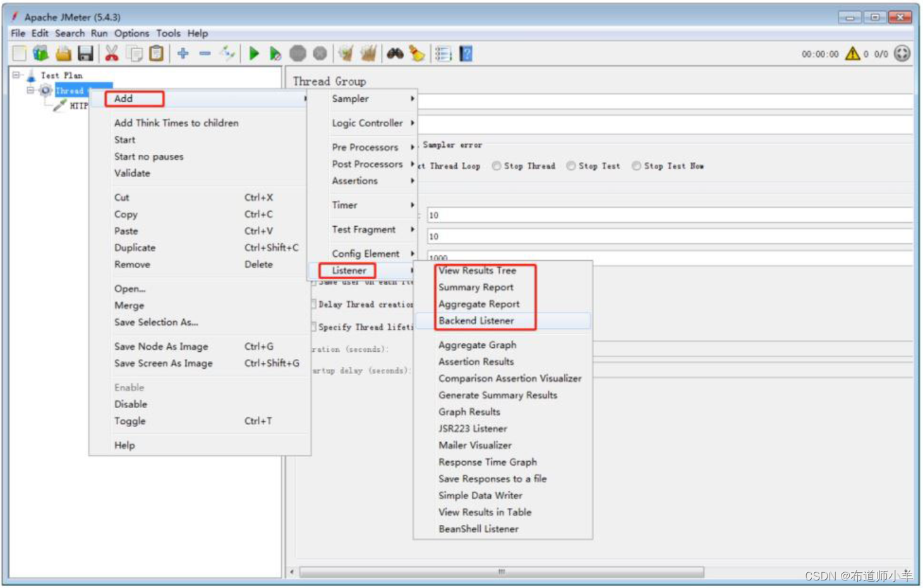
Task: Collapse the Test Plan tree node
Action: tap(16, 75)
